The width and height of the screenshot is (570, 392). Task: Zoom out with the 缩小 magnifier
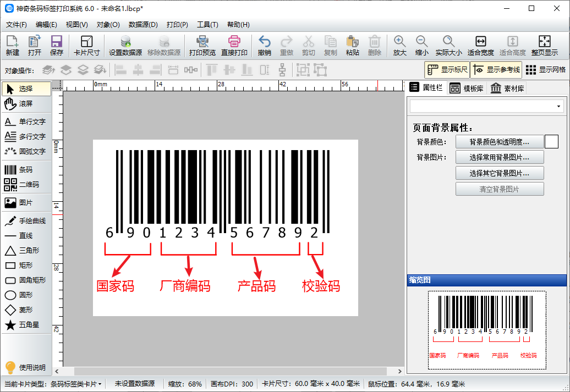pos(421,46)
